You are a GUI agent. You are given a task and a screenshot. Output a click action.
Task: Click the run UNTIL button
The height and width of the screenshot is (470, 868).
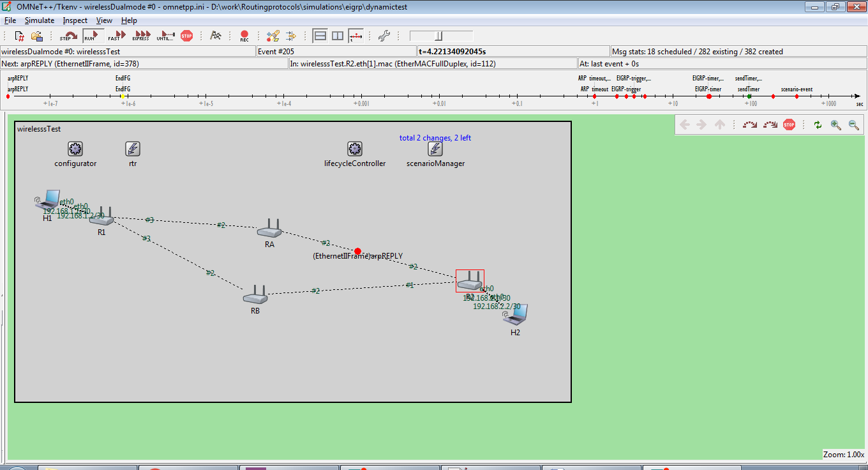pyautogui.click(x=165, y=36)
